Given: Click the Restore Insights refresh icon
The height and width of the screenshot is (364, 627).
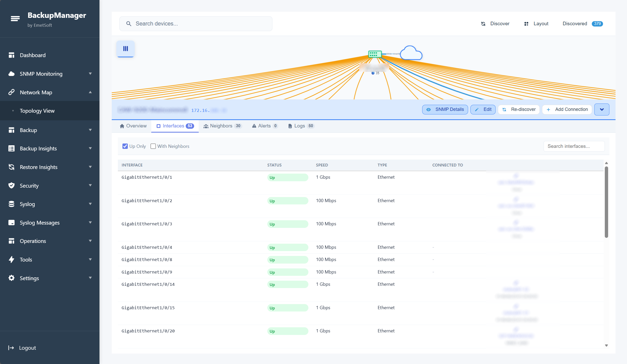Looking at the screenshot, I should (11, 167).
